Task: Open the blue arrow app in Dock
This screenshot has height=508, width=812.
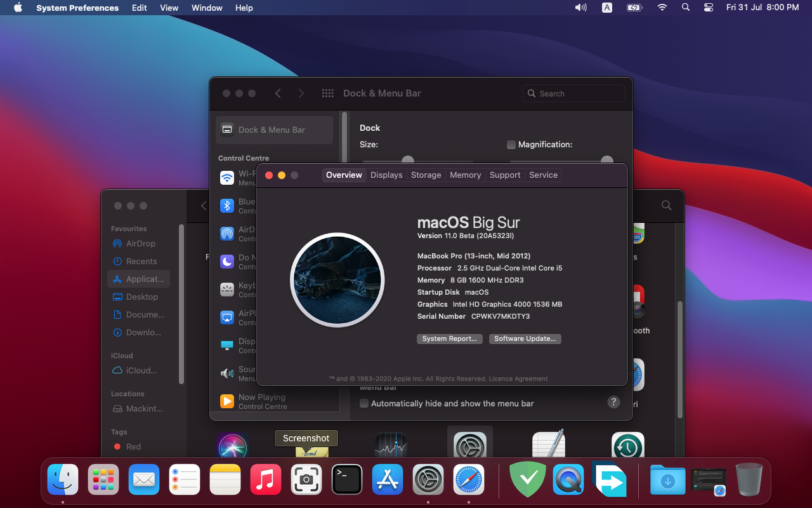Action: pyautogui.click(x=609, y=479)
